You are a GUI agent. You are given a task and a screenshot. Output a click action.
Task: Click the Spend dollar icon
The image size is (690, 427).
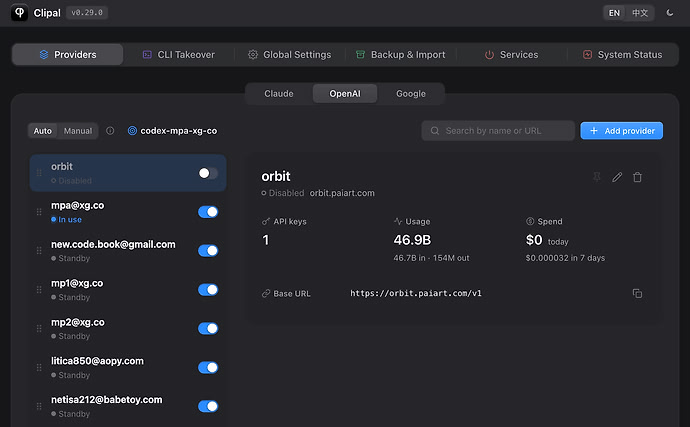click(530, 221)
